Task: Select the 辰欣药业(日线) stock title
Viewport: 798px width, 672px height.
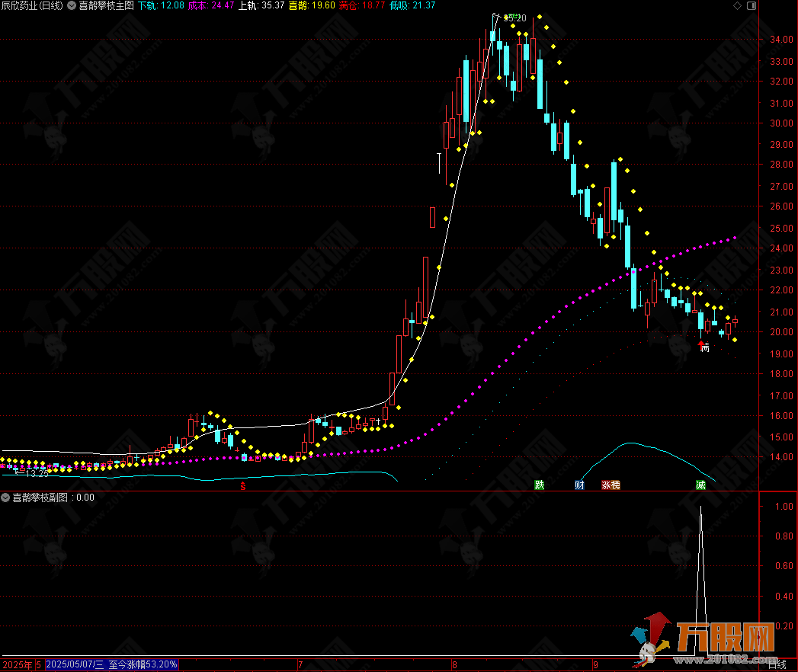Action: click(32, 5)
